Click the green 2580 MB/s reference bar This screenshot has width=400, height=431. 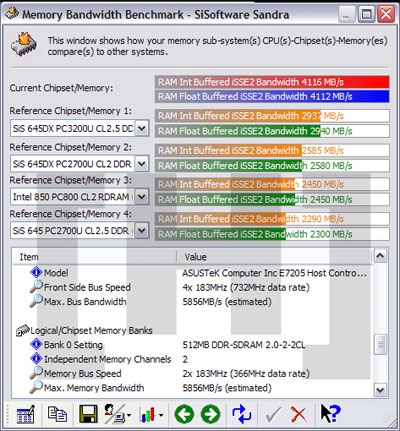pos(272,166)
